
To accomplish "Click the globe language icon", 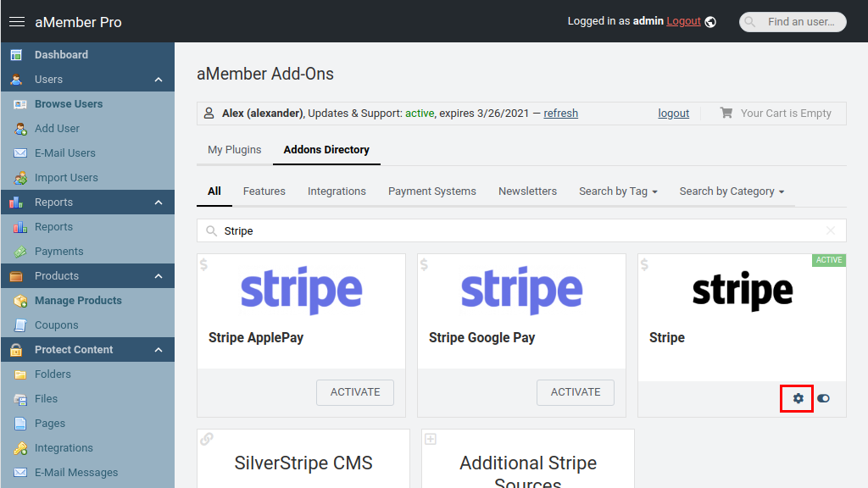I will [710, 22].
